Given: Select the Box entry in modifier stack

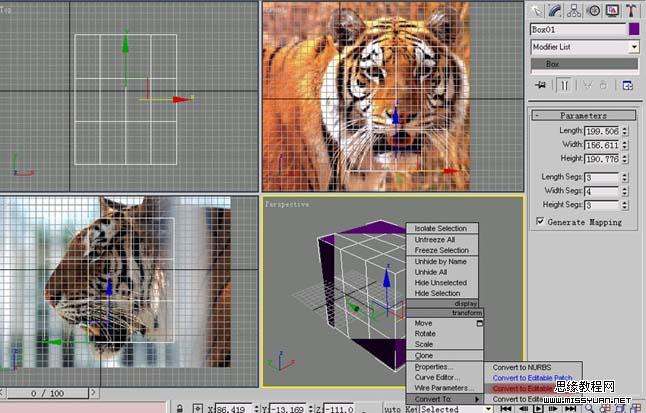Looking at the screenshot, I should (584, 64).
